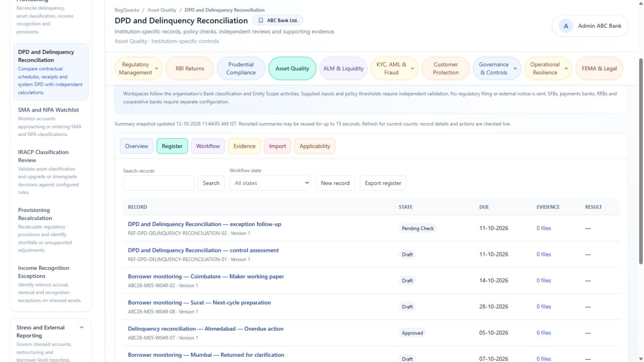Screen dimensions: 644x362
Task: Open 0 files for Ahmedabad Overdue action row
Action: click(x=544, y=333)
